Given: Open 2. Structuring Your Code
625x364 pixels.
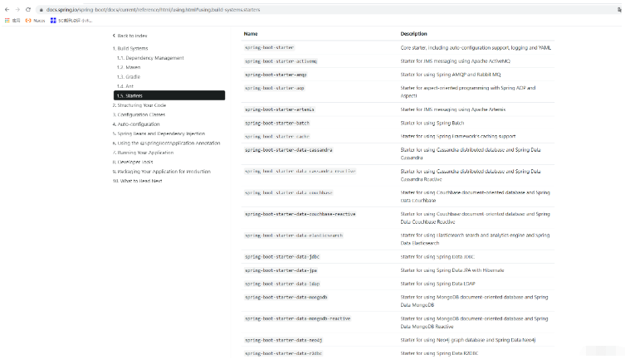Looking at the screenshot, I should pyautogui.click(x=139, y=105).
